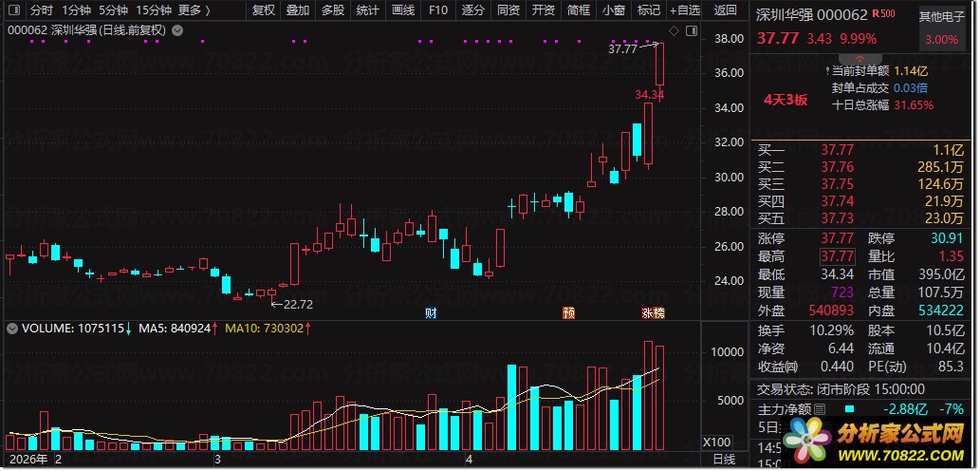Click the 财 financial marker on chart
The height and width of the screenshot is (471, 980).
point(430,312)
